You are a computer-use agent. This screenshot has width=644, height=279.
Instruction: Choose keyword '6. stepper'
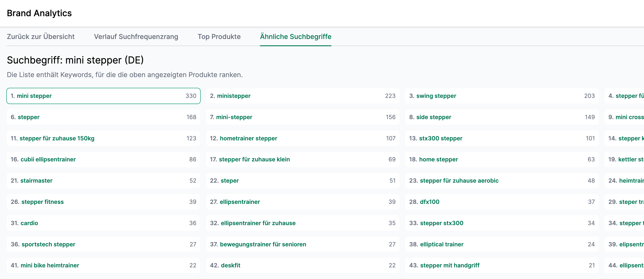(103, 117)
